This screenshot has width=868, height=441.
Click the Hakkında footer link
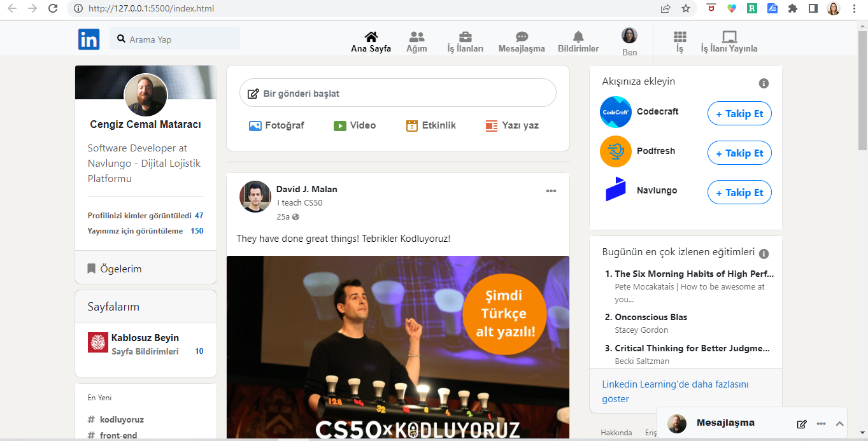(x=616, y=433)
